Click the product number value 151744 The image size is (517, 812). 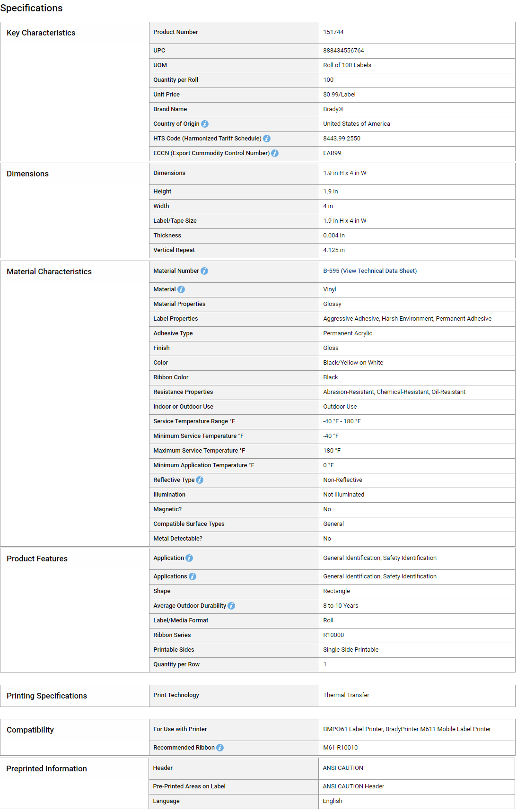333,32
